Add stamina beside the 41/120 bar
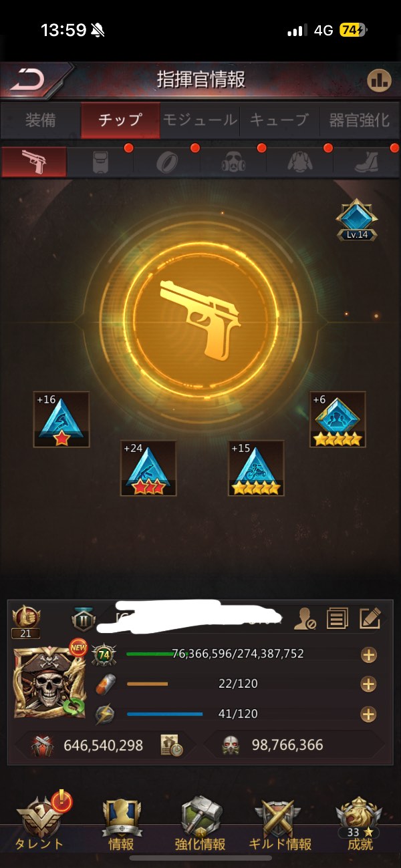The height and width of the screenshot is (868, 401). point(368,714)
